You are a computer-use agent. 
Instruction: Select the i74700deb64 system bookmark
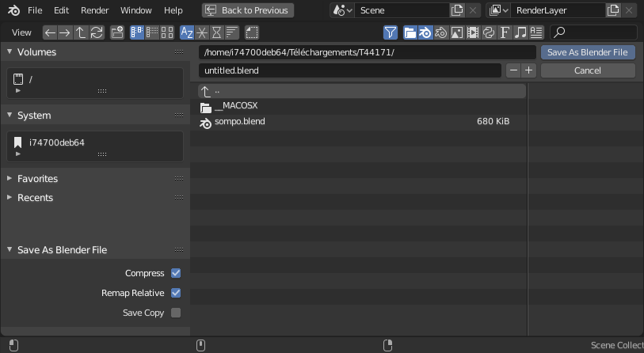click(x=95, y=142)
